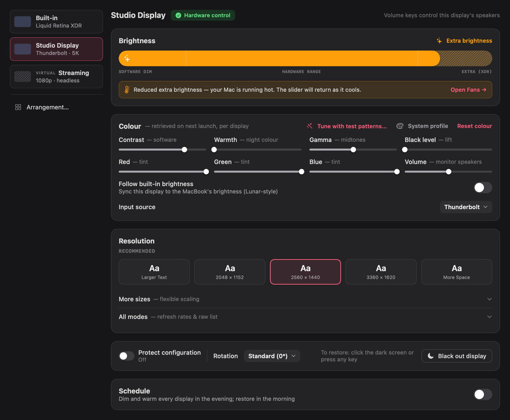Viewport: 510px width, 420px height.
Task: Click the Gamma slider handle
Action: (353, 150)
